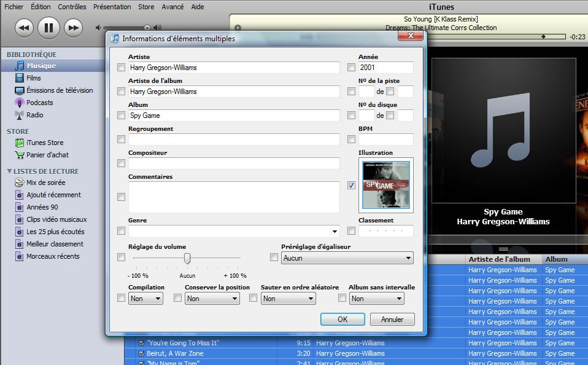Collapse the LISTES DE LECTURE section
588x365 pixels.
tap(9, 171)
